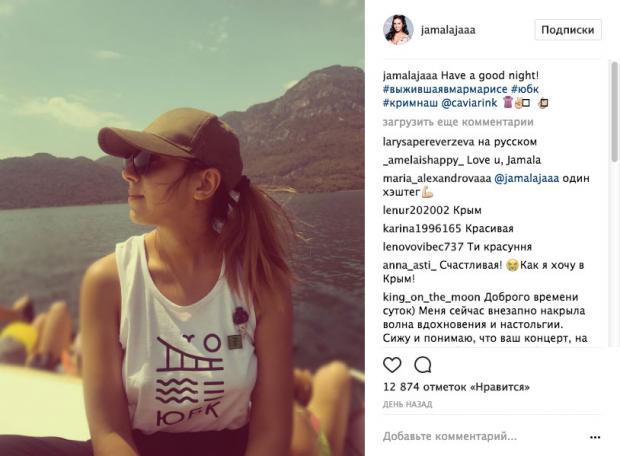Screen dimensions: 620x456
Task: Like the post with the heart icon
Action: click(392, 365)
